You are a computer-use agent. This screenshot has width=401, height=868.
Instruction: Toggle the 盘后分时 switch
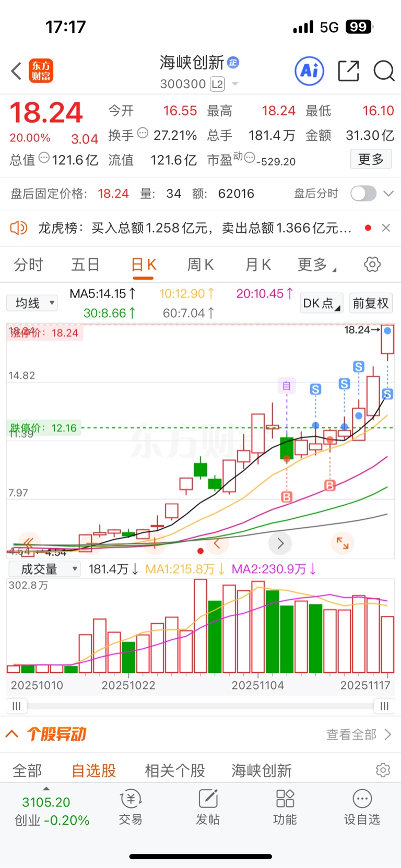(363, 194)
